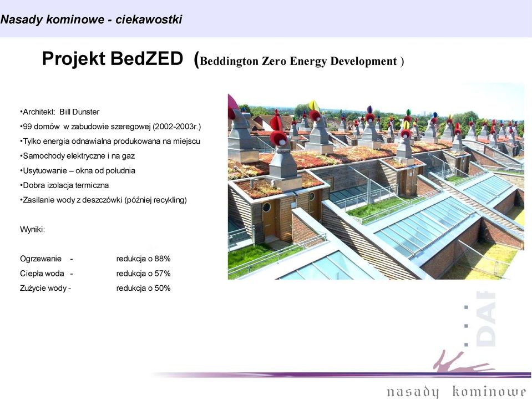Select the 'Ciepła woda' row label
Screen dimensions: 532x399
pyautogui.click(x=42, y=274)
